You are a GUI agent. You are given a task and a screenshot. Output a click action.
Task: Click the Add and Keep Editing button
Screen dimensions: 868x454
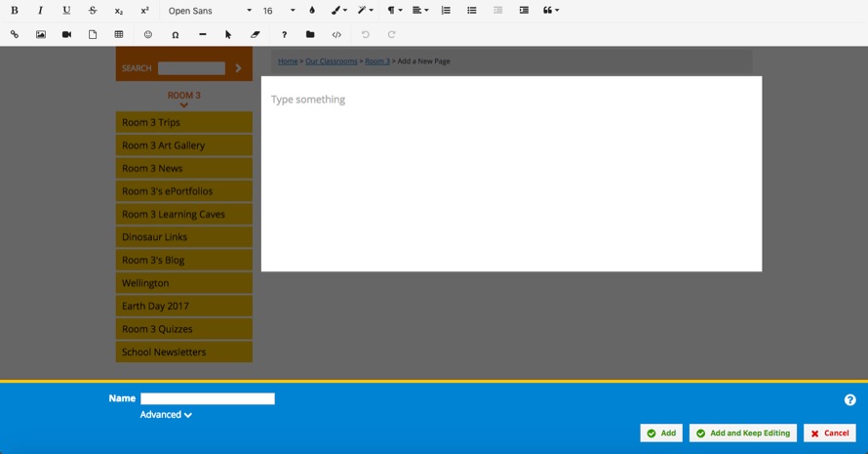(742, 433)
